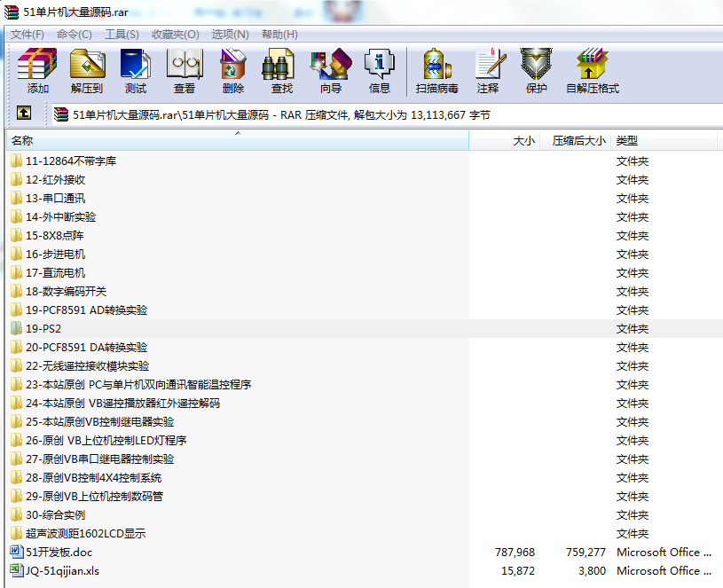
Task: Click the archive icon in address bar
Action: [61, 114]
